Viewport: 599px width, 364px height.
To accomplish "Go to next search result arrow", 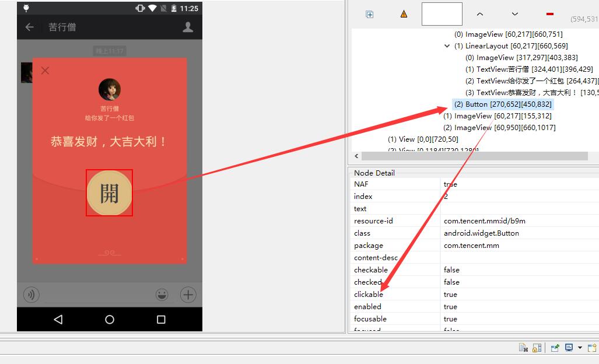I will point(514,14).
